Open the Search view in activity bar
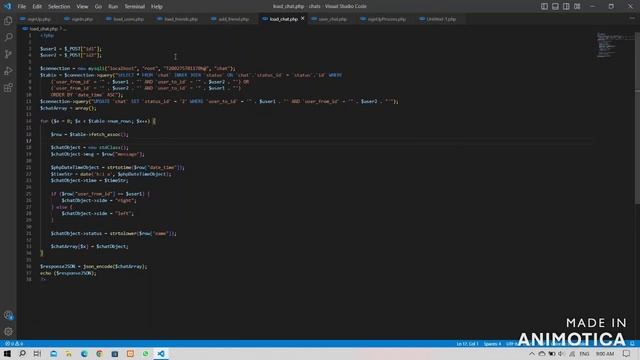The image size is (640, 360). click(8, 38)
